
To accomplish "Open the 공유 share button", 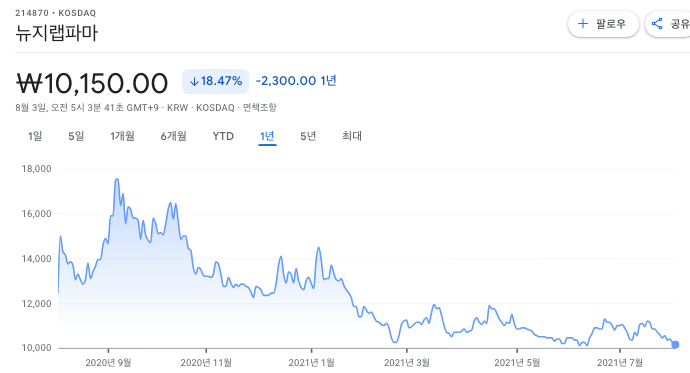I will 668,24.
